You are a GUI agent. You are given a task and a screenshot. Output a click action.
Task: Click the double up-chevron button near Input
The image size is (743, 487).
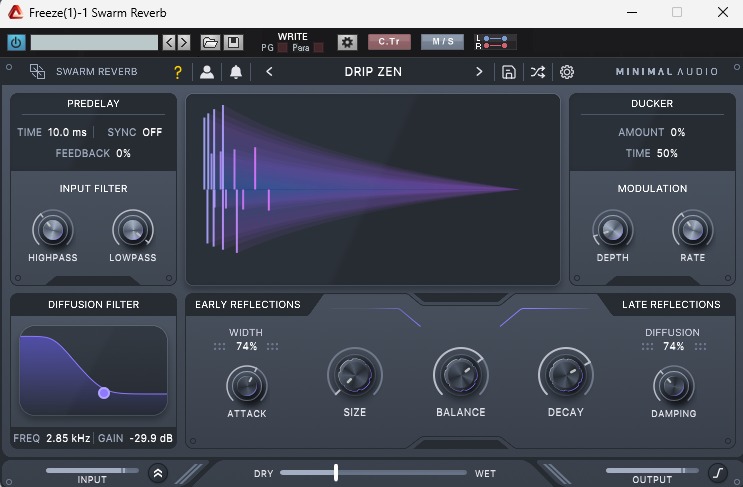point(158,473)
